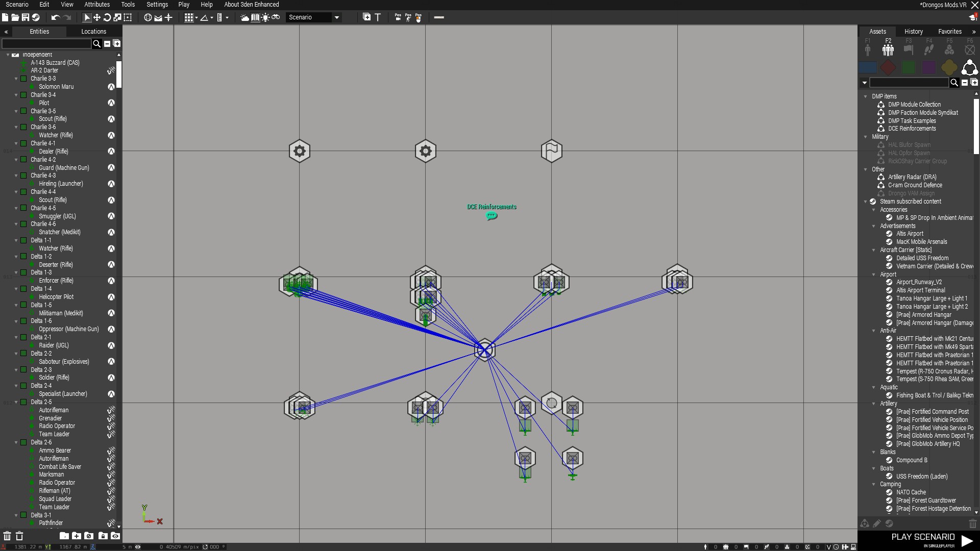980x551 pixels.
Task: Select the F1 Objects asset mode
Action: click(x=868, y=47)
